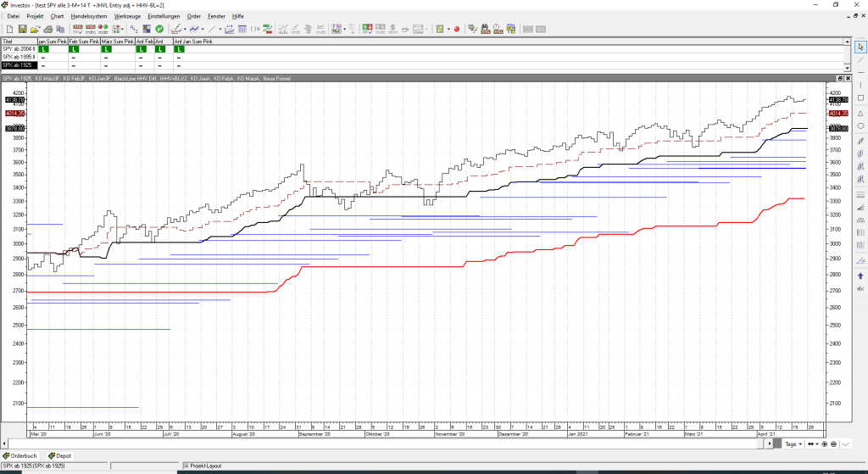868x474 pixels.
Task: Select the SPX ab 1925 row in title list
Action: (19, 65)
